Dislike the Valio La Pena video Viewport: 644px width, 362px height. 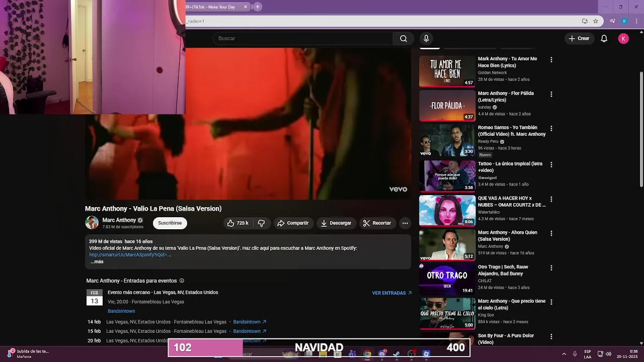tap(261, 223)
